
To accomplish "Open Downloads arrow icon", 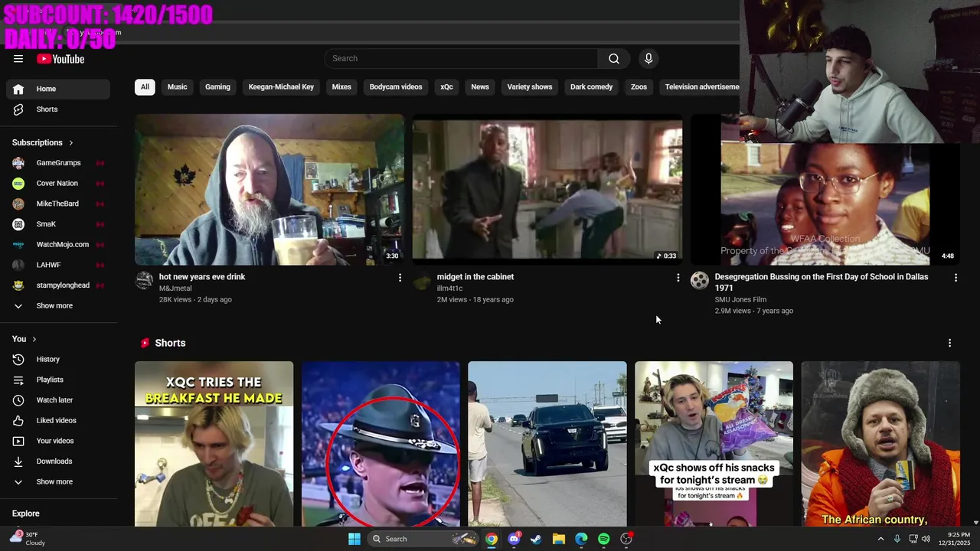I will point(18,461).
